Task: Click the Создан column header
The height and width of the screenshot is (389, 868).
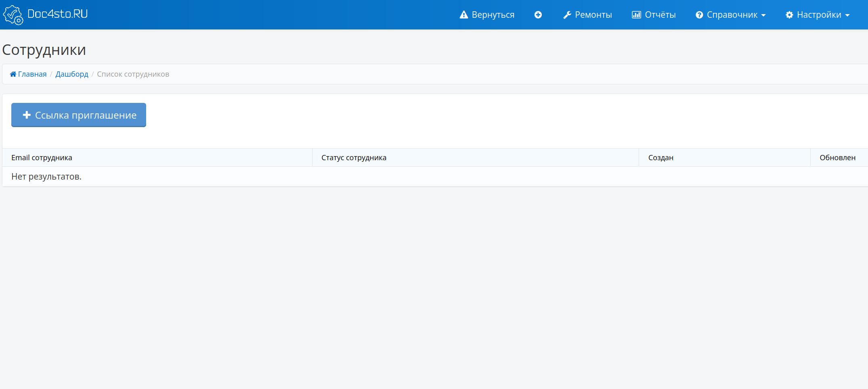Action: [x=660, y=158]
